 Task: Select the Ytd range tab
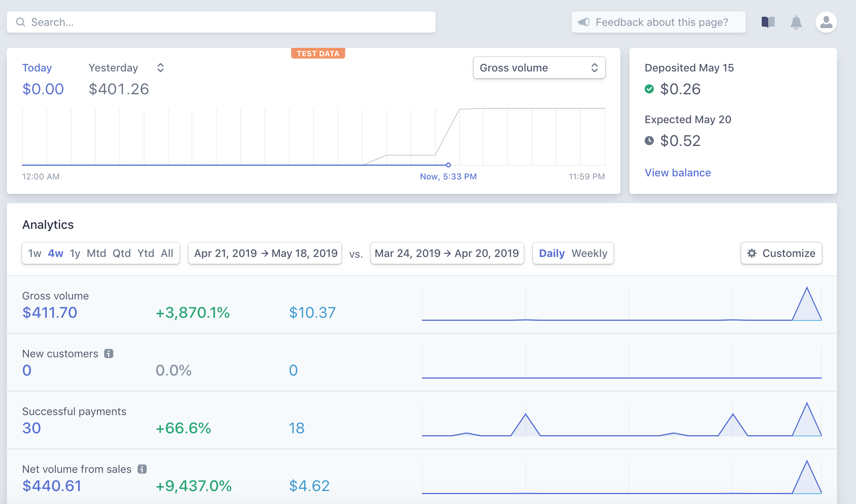click(146, 253)
